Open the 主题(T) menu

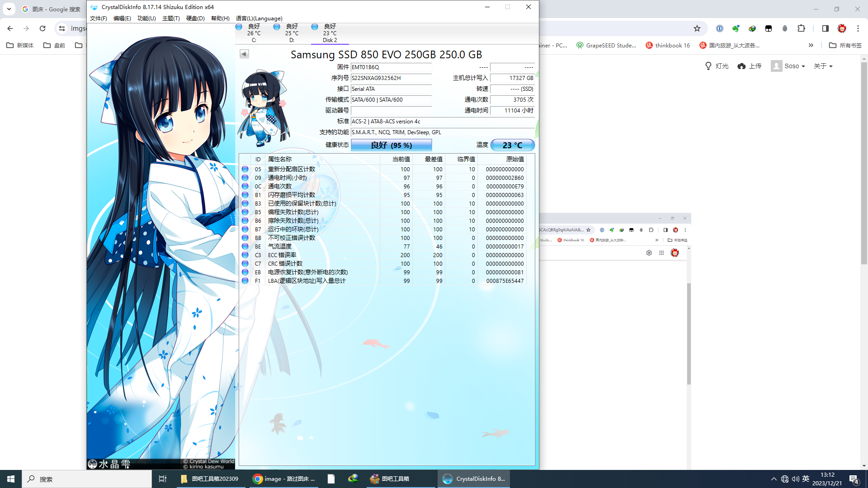pyautogui.click(x=171, y=19)
